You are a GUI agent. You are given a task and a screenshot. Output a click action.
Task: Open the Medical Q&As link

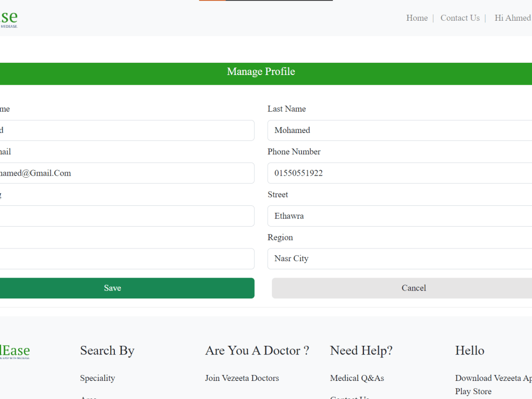coord(357,378)
